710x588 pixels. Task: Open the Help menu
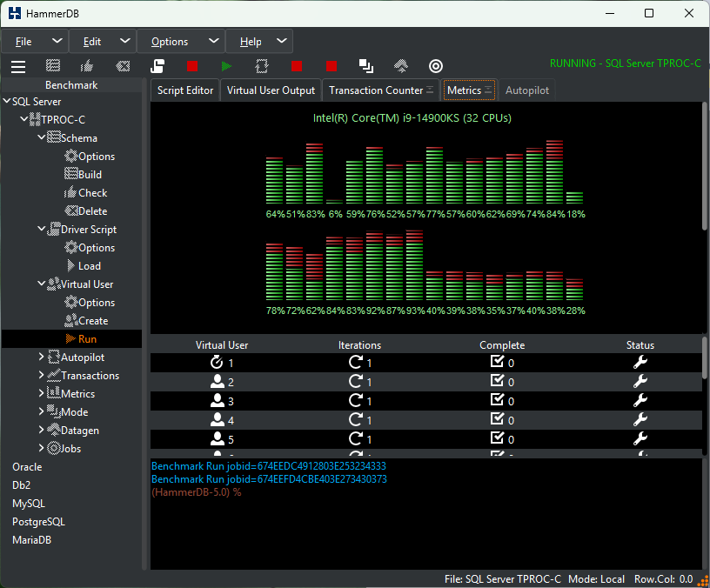(x=251, y=42)
